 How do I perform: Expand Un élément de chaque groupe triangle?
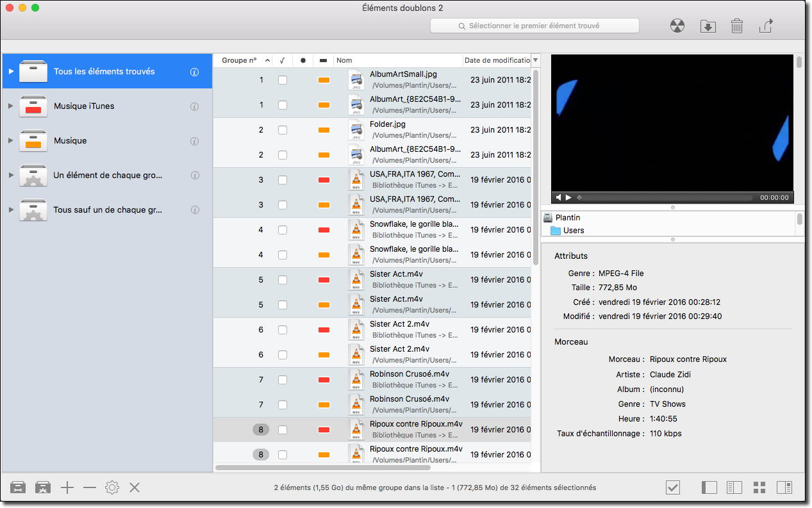click(11, 176)
